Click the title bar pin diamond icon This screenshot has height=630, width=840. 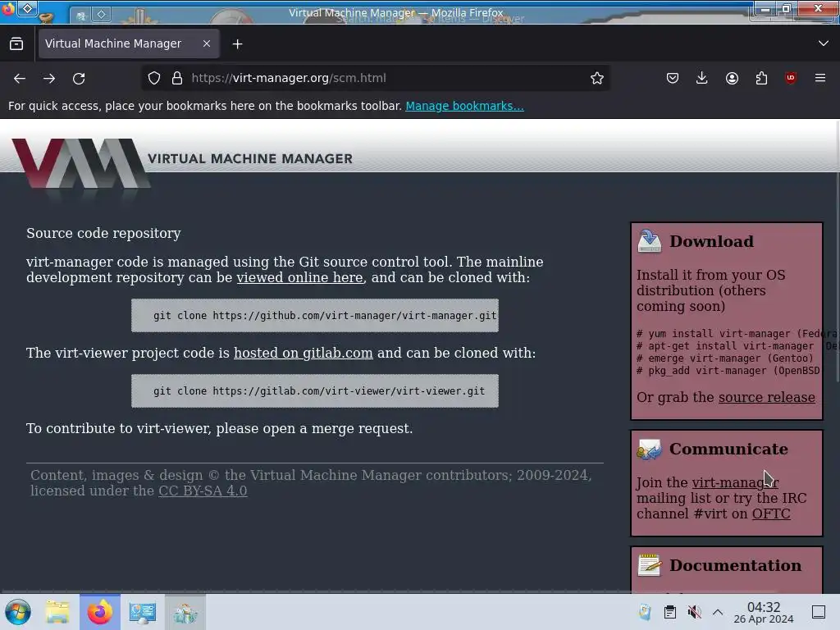[27, 9]
